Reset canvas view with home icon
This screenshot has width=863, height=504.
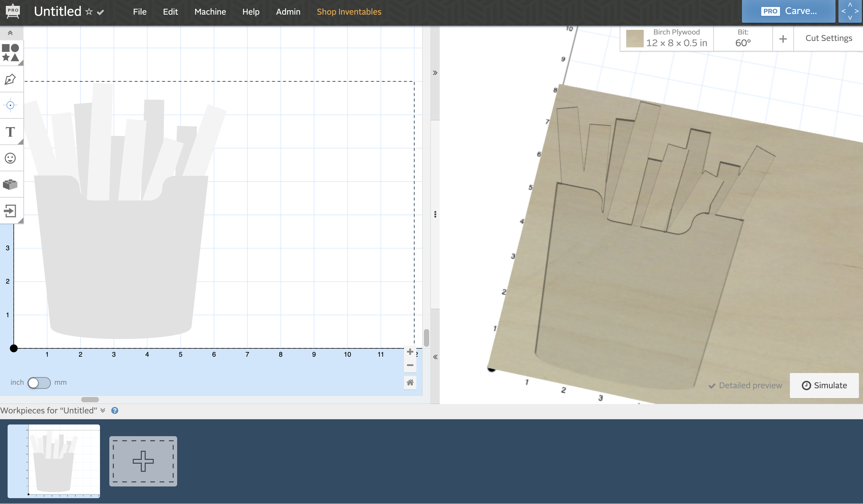410,382
